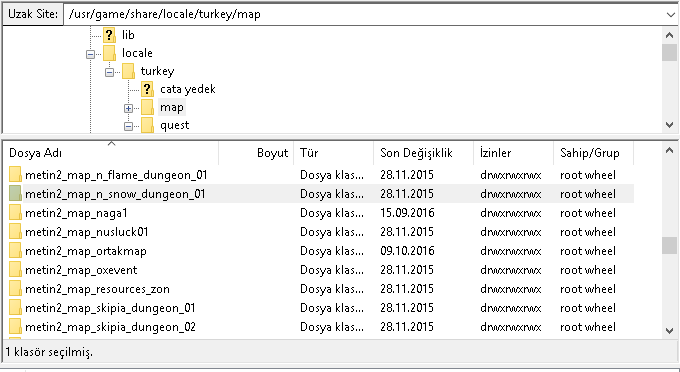Click permissions drwxrwxrwx in oxevent row
Viewport: 680px width, 372px height.
[511, 270]
